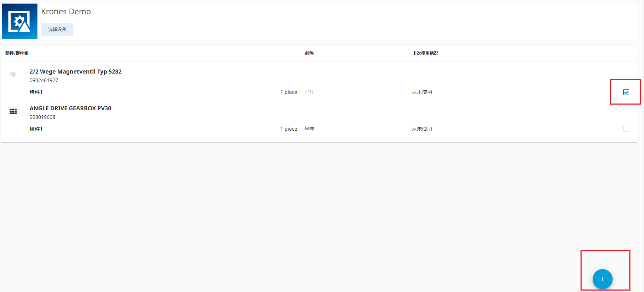Viewport: 644px width, 292px height.
Task: Click 组件1 under ANGLE DRIVE GEARBOX
Action: (36, 129)
